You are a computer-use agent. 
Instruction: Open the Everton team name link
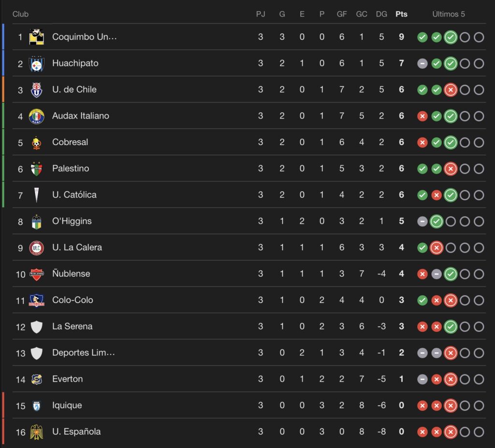(68, 379)
